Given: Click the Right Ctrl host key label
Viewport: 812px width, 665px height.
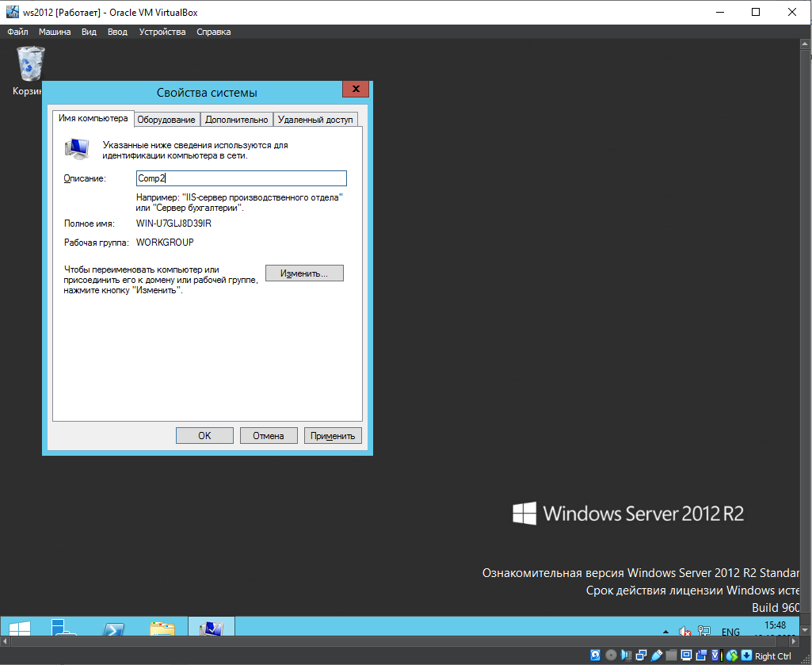Looking at the screenshot, I should [772, 656].
